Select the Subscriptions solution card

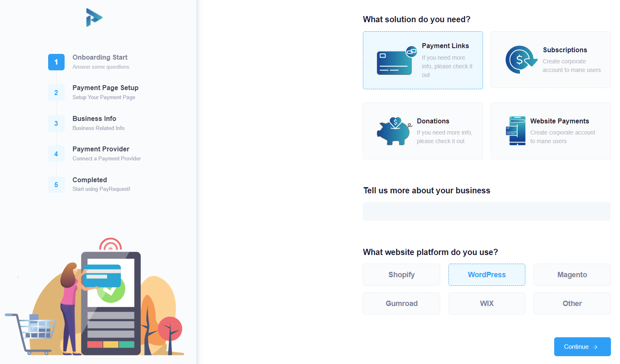(550, 60)
